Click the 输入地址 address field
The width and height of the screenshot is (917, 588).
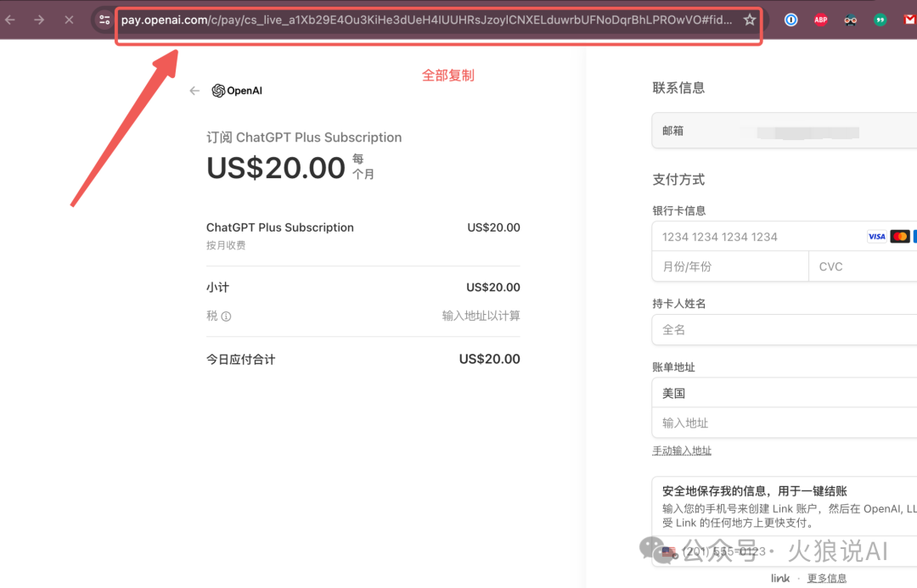point(781,423)
